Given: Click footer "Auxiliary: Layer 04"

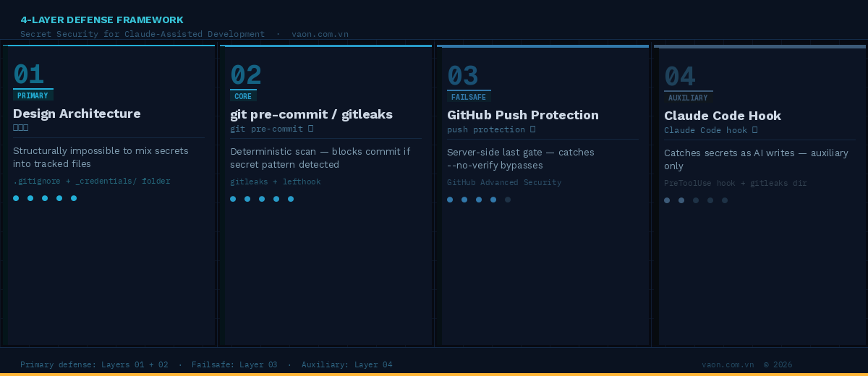Looking at the screenshot, I should tap(347, 364).
